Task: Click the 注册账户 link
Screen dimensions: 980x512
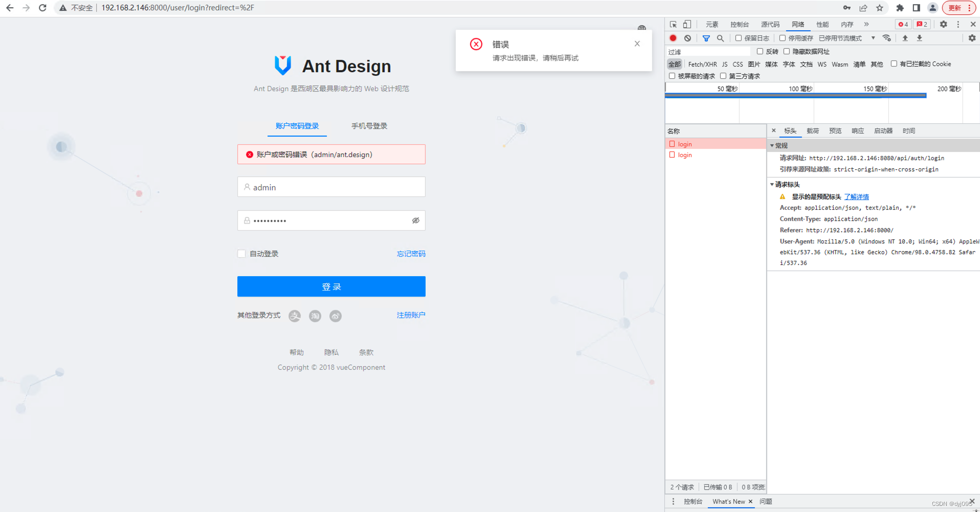Action: [x=411, y=315]
